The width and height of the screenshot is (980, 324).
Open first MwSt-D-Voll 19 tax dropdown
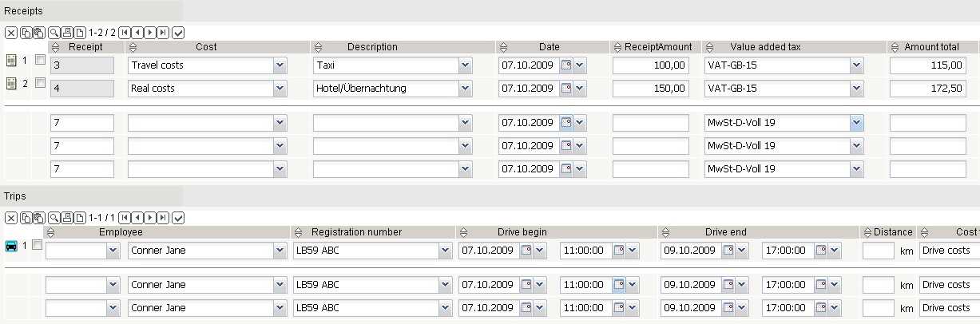point(856,123)
